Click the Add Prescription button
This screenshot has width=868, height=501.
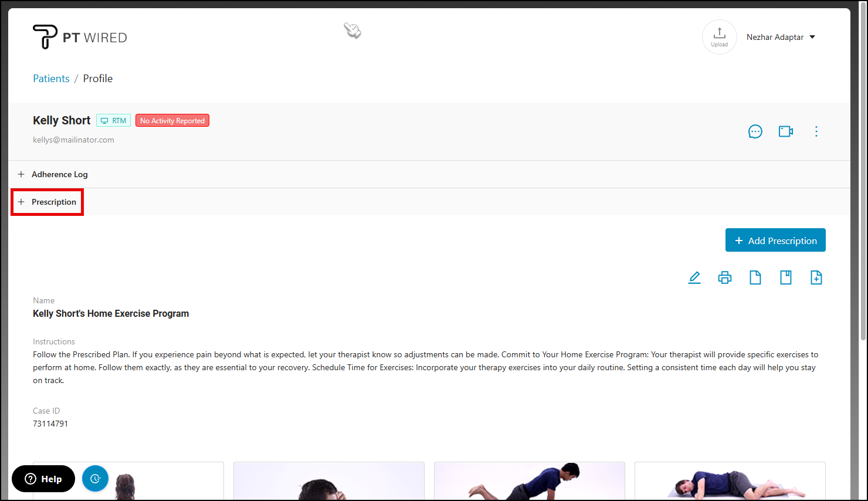pos(775,241)
